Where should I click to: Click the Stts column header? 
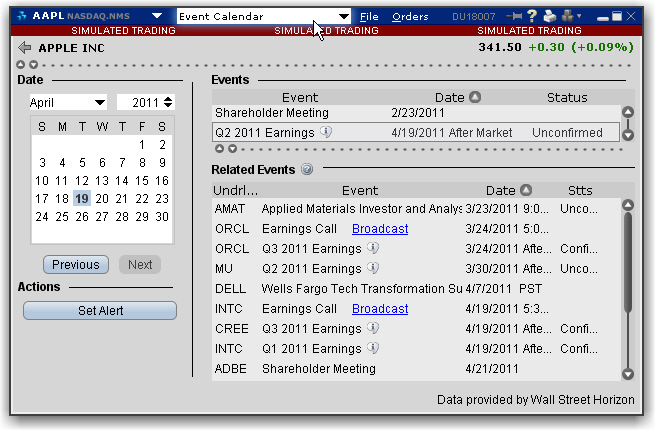pyautogui.click(x=580, y=190)
